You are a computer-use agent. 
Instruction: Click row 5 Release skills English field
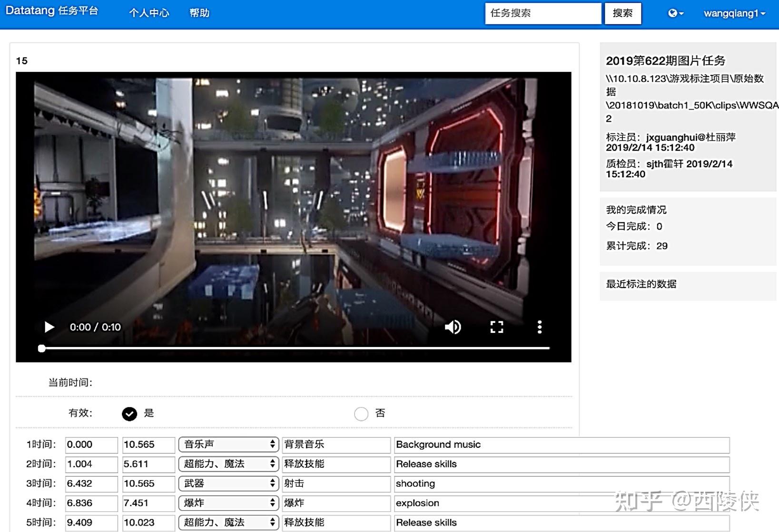pos(562,523)
